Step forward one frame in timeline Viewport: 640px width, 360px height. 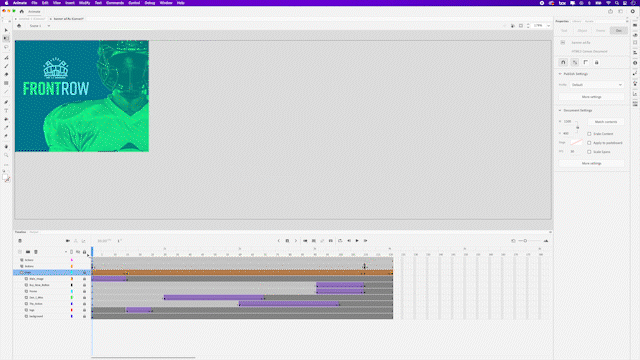pyautogui.click(x=366, y=241)
